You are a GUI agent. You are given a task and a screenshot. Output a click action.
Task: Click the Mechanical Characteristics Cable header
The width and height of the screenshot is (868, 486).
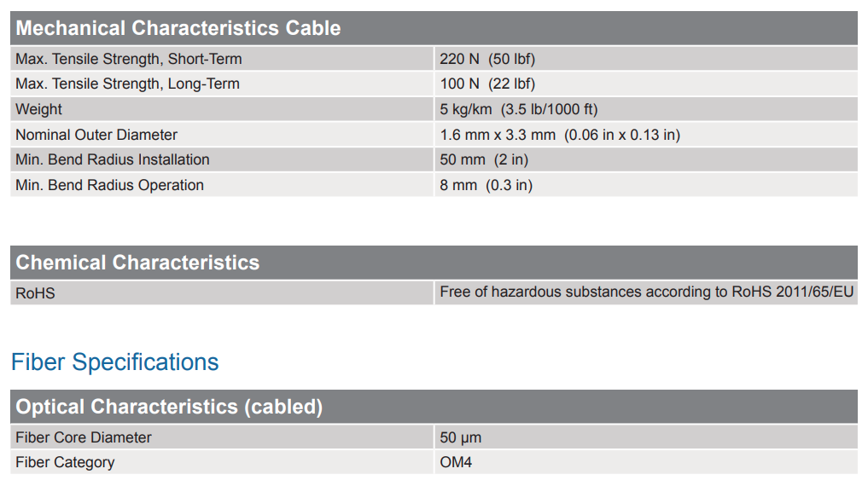178,28
